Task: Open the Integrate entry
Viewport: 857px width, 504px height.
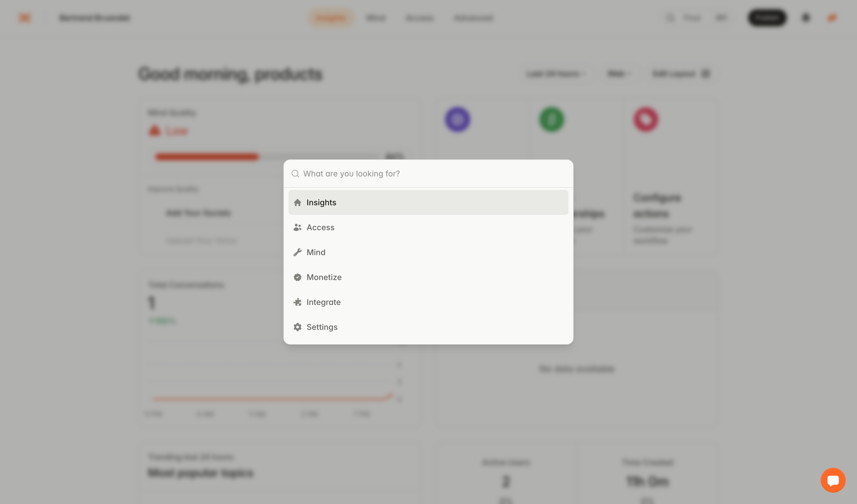Action: click(x=428, y=302)
